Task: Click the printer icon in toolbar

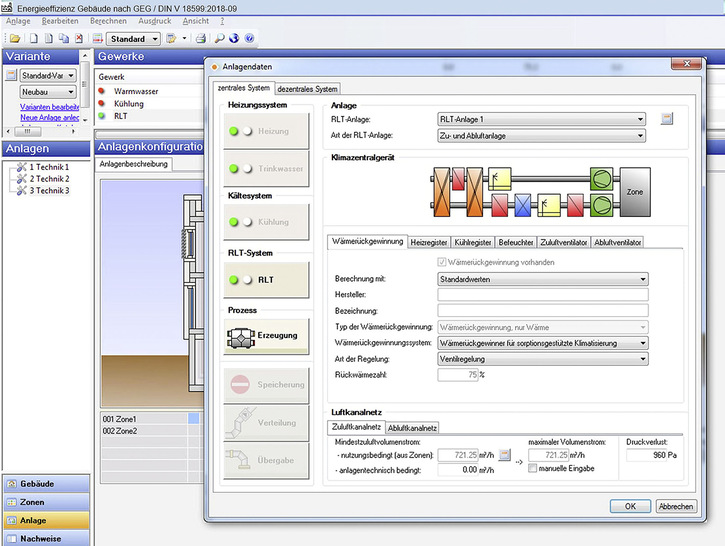Action: [x=201, y=39]
